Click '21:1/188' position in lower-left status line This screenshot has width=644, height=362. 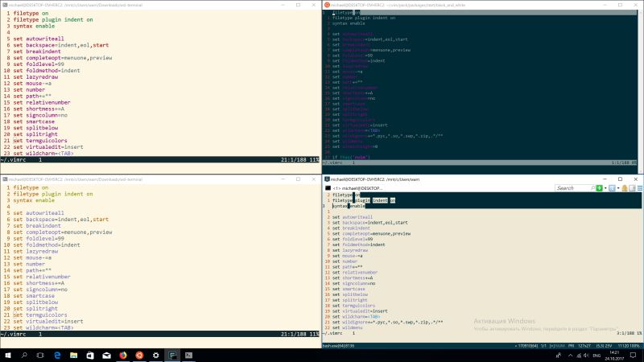(294, 334)
